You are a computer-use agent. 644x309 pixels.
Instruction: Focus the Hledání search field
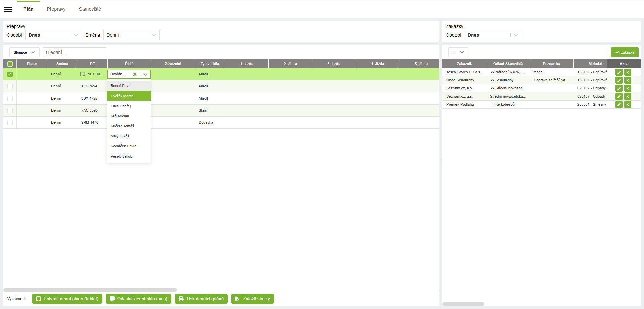74,52
